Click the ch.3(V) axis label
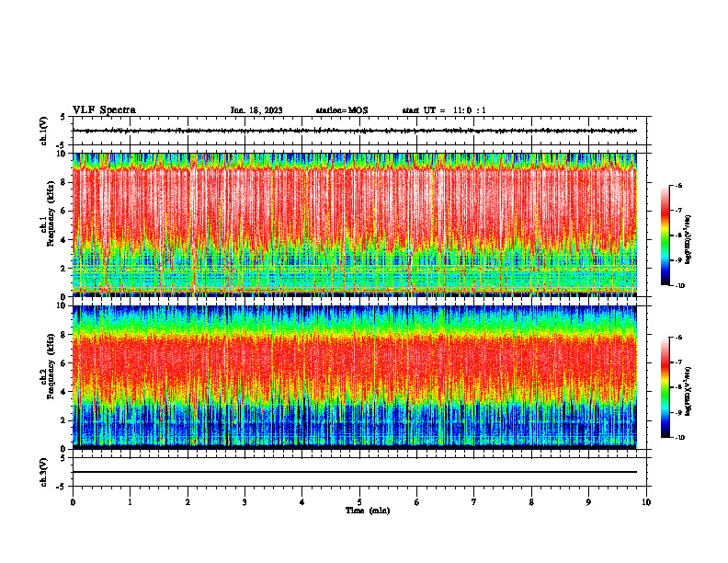Screen dimensions: 728x563 [x=44, y=472]
